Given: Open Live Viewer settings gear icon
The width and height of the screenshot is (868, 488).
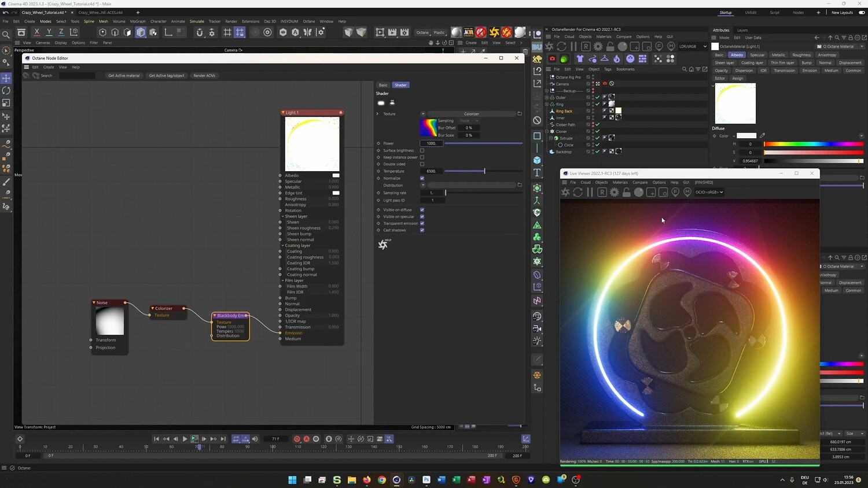Looking at the screenshot, I should pyautogui.click(x=614, y=192).
